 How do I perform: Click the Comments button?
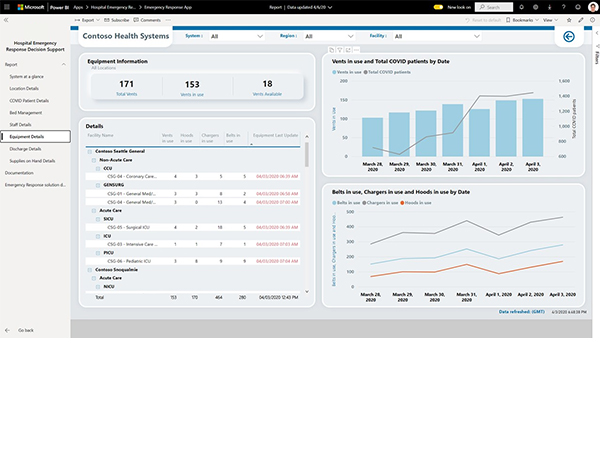tap(147, 20)
